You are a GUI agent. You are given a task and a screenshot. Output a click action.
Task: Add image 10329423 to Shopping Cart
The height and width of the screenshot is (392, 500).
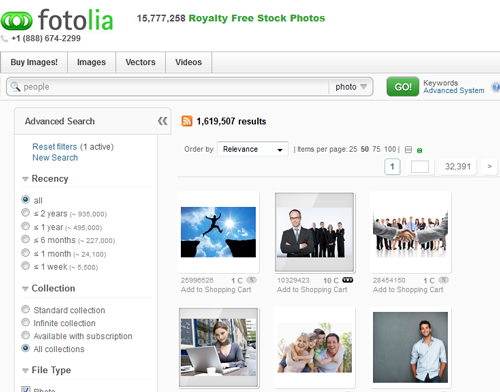tap(312, 290)
